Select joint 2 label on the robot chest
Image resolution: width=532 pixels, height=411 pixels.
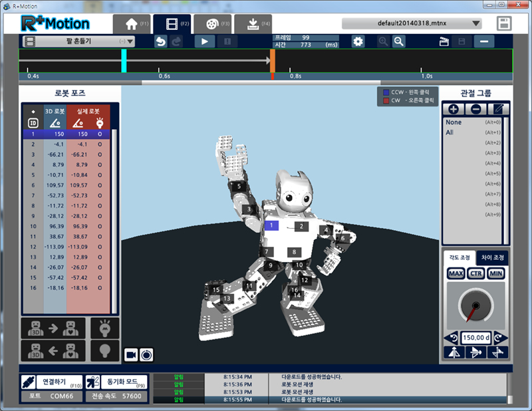301,226
